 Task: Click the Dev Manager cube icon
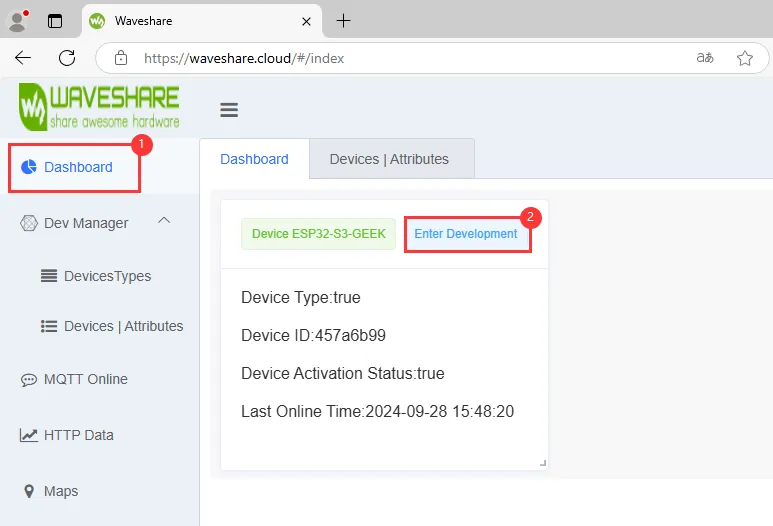[29, 223]
